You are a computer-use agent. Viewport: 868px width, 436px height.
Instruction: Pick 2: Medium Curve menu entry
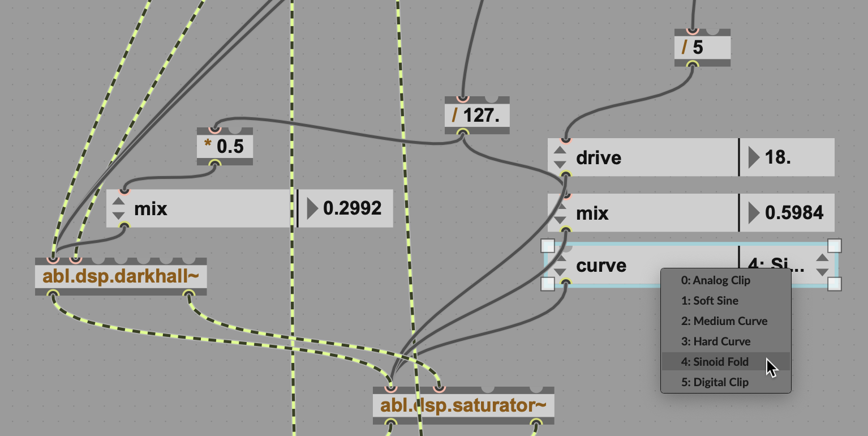724,321
